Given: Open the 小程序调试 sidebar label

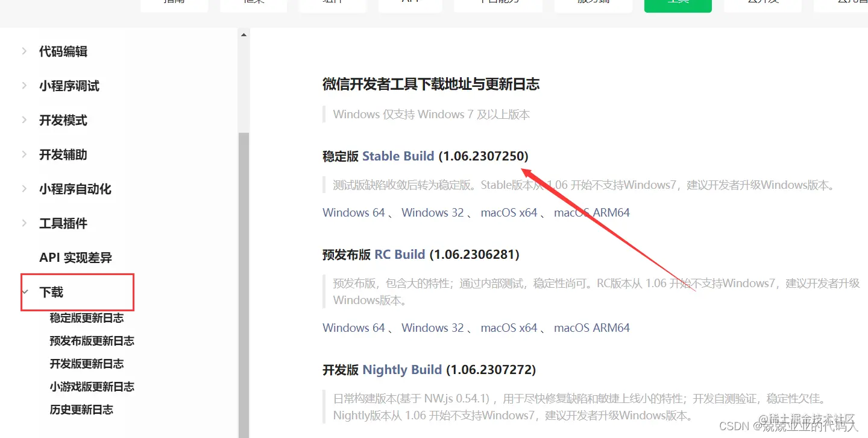Looking at the screenshot, I should [69, 86].
